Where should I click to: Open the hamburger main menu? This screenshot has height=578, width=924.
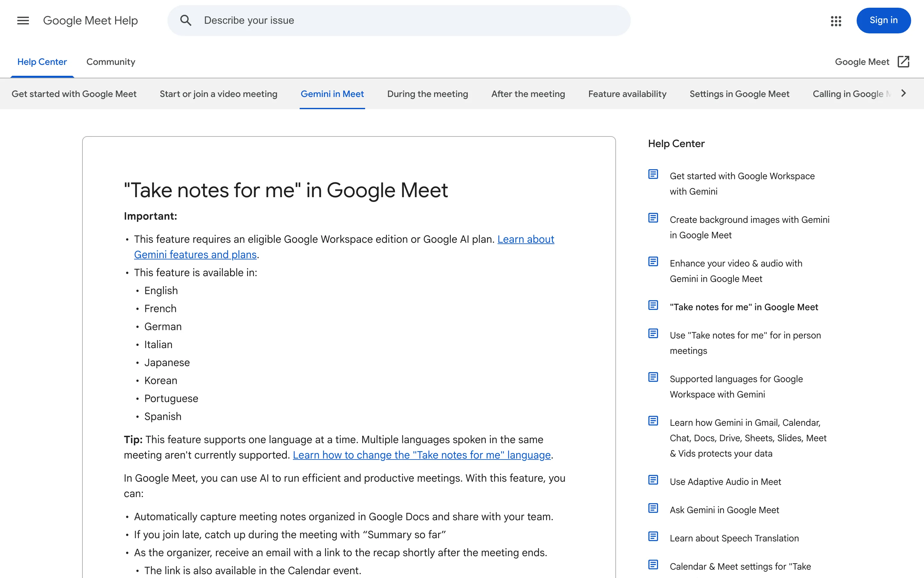(23, 21)
